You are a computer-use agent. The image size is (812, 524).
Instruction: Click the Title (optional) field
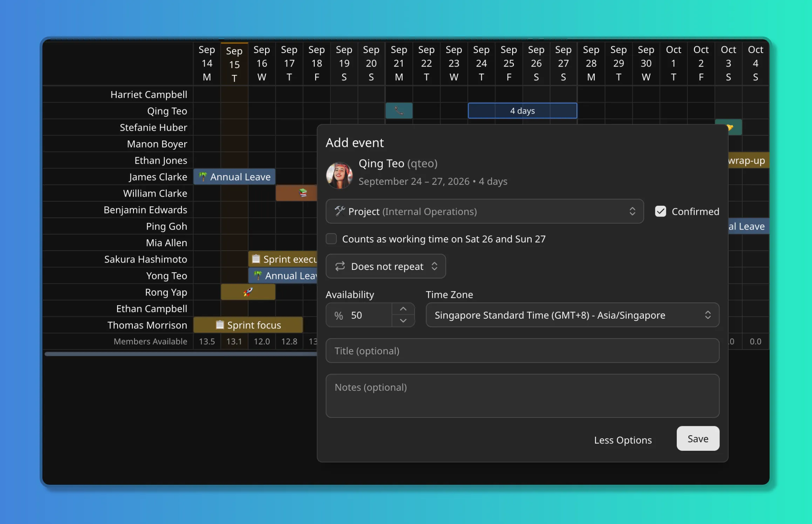(523, 351)
